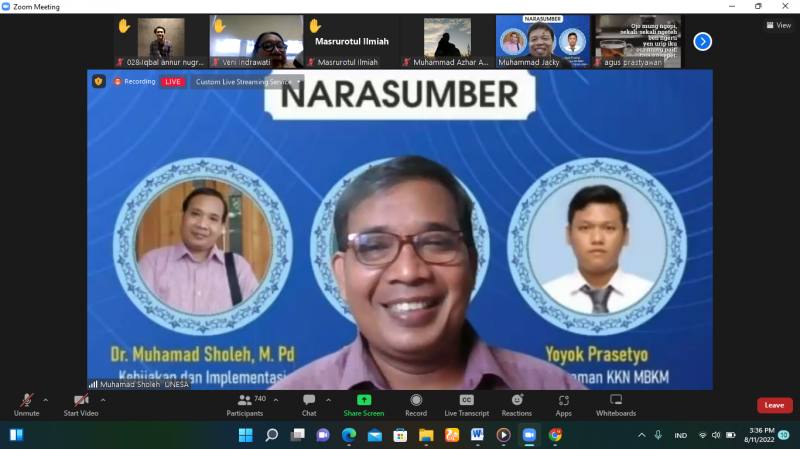800x449 pixels.
Task: Click microphone icon in system tray
Action: (658, 435)
